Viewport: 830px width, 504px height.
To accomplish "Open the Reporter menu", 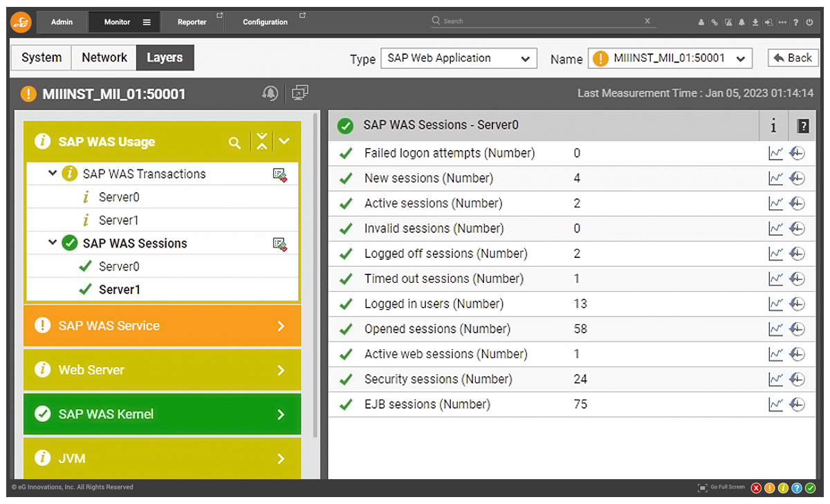I will click(x=194, y=22).
